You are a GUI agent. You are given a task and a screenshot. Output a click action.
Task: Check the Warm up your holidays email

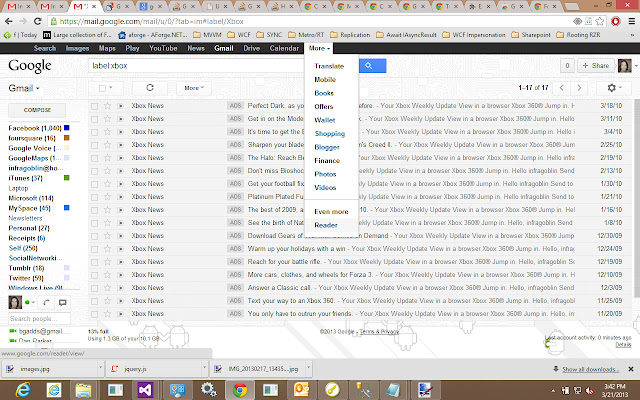94,249
